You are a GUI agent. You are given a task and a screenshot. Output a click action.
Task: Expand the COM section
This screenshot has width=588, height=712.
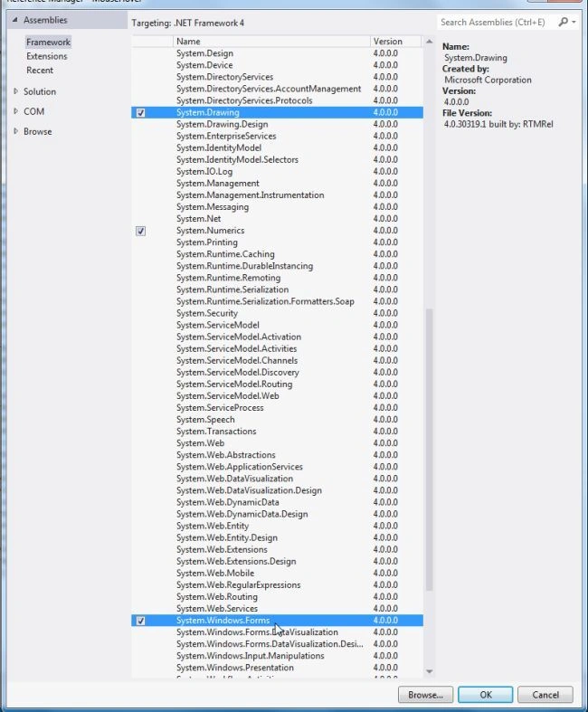pos(16,111)
